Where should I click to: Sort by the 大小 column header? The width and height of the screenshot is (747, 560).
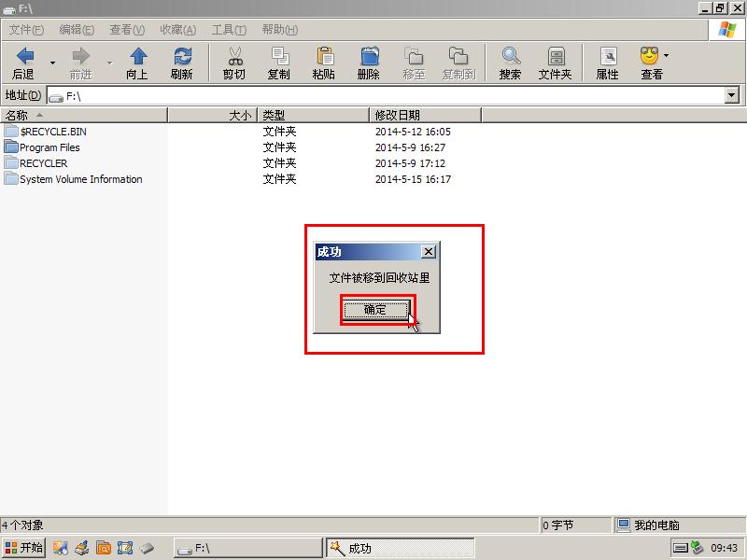click(x=213, y=115)
